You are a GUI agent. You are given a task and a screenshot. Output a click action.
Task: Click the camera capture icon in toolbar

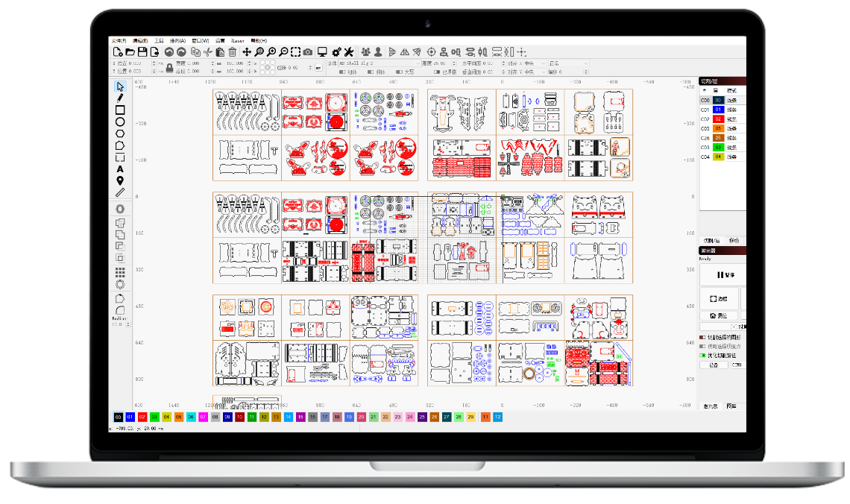click(x=308, y=52)
